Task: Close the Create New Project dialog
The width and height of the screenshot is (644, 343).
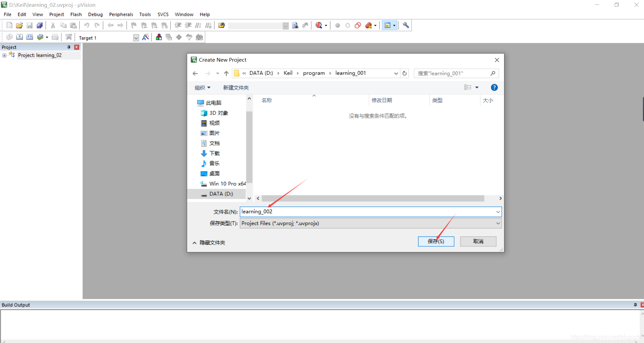Action: (497, 60)
